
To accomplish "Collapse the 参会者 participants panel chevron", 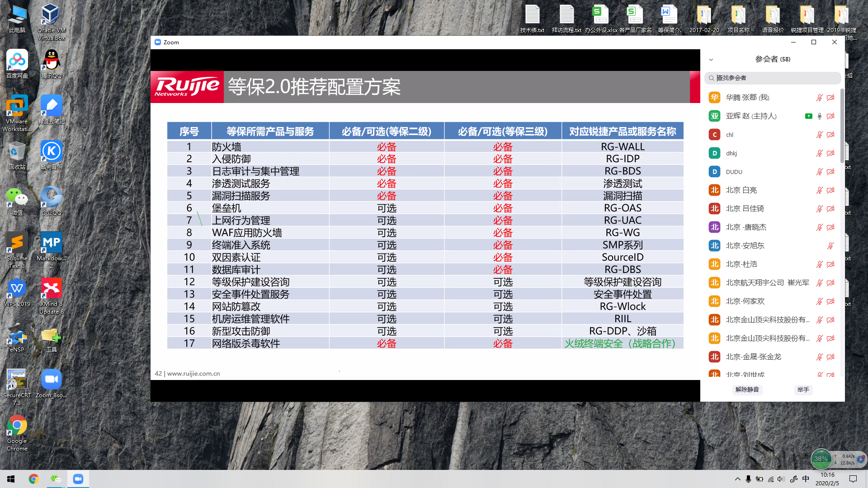I will [x=711, y=60].
